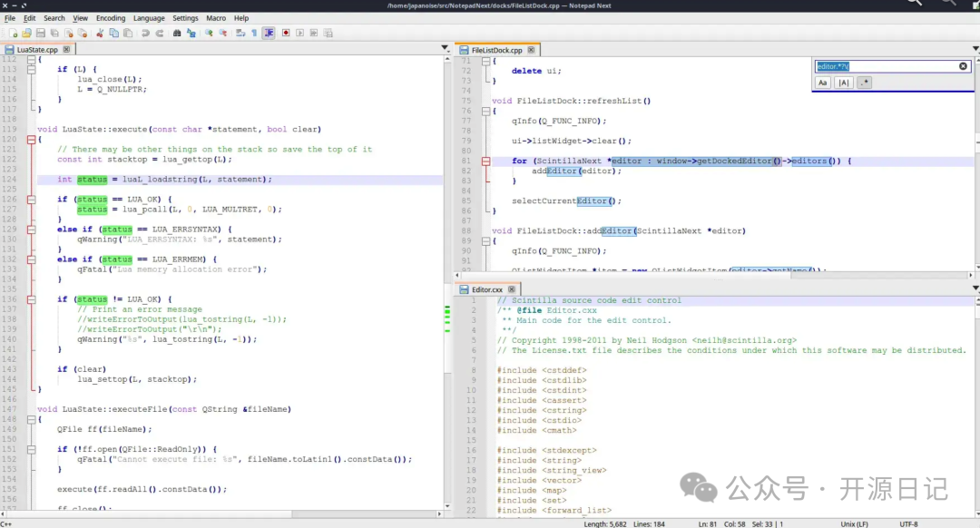980x528 pixels.
Task: Click the Open File folder icon
Action: pyautogui.click(x=27, y=33)
